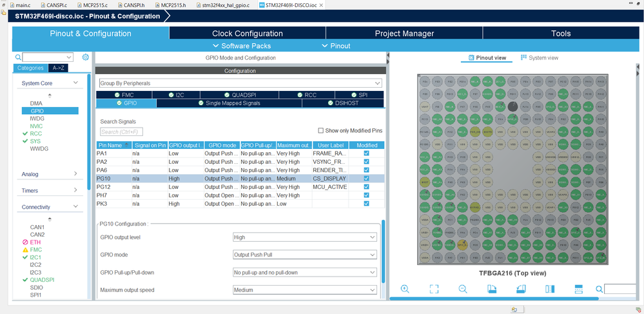Rotate the chip counter-clockwise
This screenshot has height=314, width=644.
pos(521,289)
